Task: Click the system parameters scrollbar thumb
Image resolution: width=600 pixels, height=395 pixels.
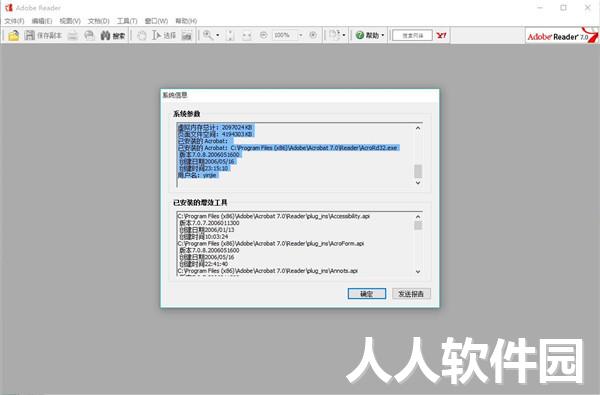Action: coord(418,171)
